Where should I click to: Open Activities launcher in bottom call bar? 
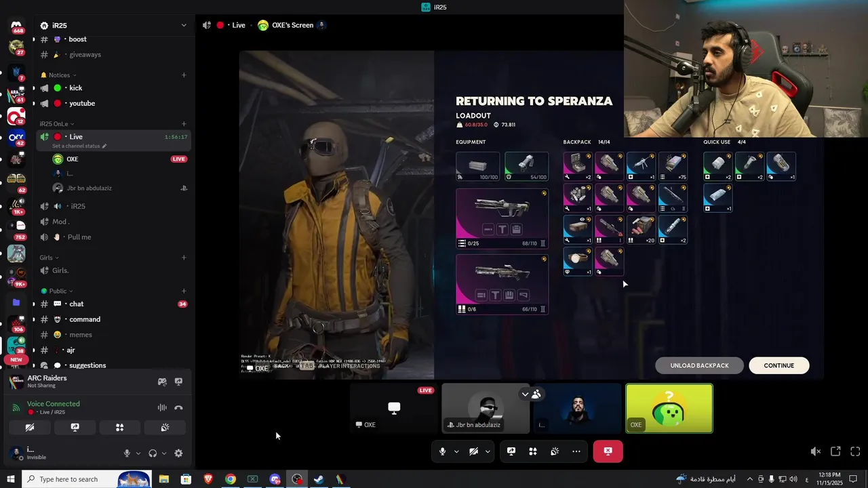coord(533,451)
